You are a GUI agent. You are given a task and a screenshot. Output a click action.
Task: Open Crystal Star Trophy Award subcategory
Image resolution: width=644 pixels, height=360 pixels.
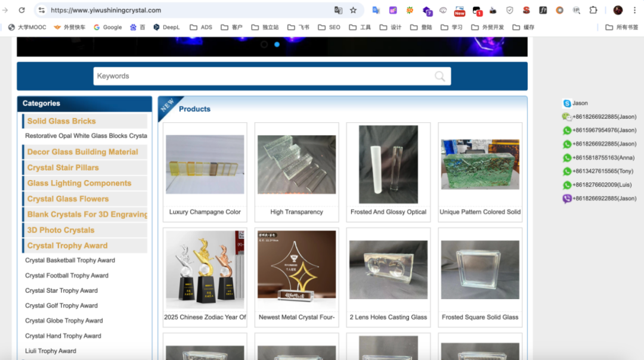61,291
